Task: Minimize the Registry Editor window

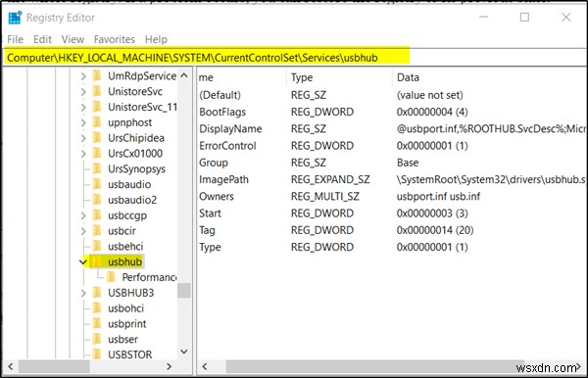Action: [484, 18]
